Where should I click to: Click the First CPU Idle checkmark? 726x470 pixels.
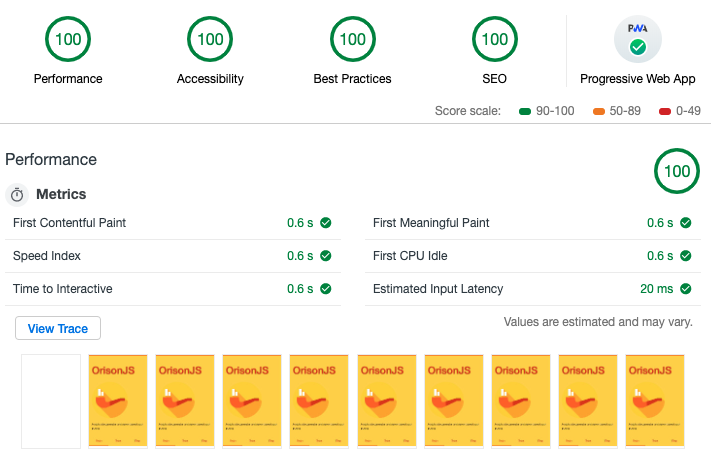(686, 256)
